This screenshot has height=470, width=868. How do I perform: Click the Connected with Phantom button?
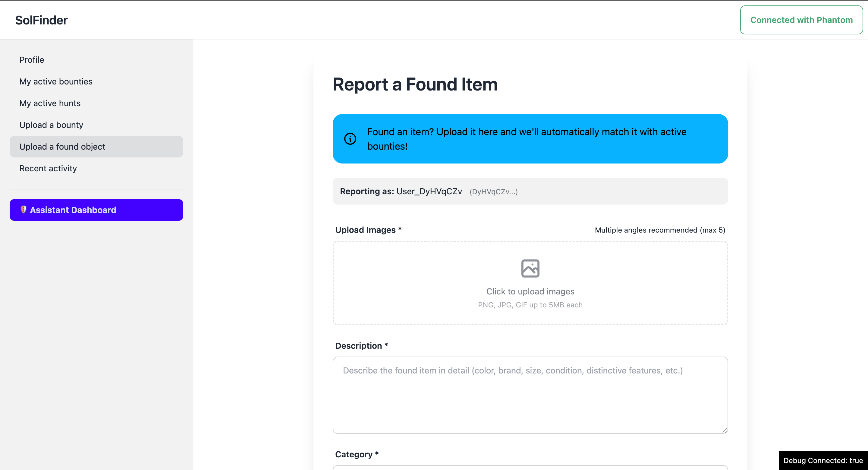801,20
